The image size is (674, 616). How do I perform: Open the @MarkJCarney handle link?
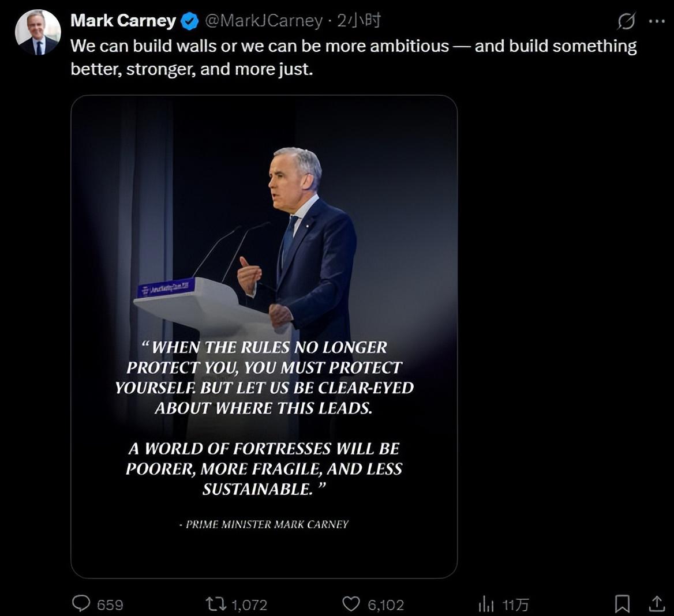[x=264, y=21]
